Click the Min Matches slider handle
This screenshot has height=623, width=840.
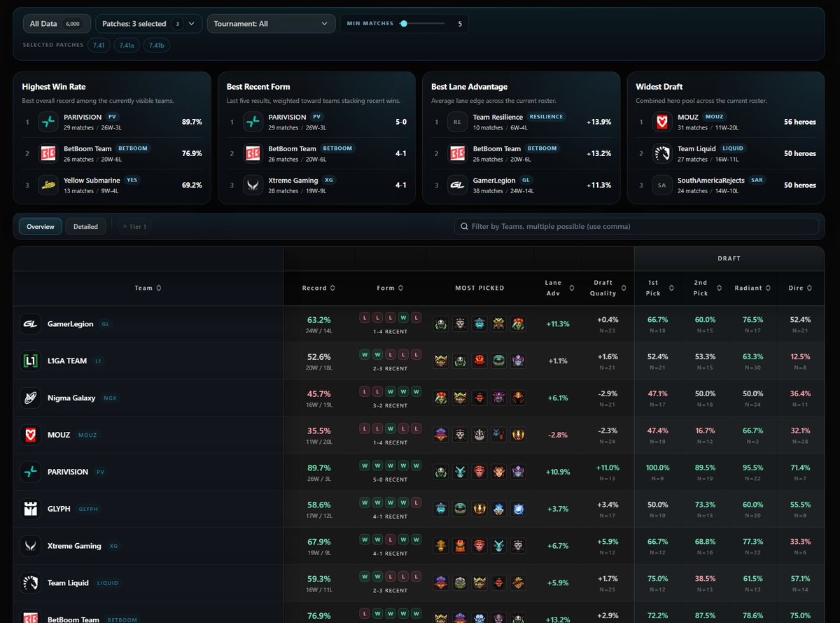pos(404,24)
